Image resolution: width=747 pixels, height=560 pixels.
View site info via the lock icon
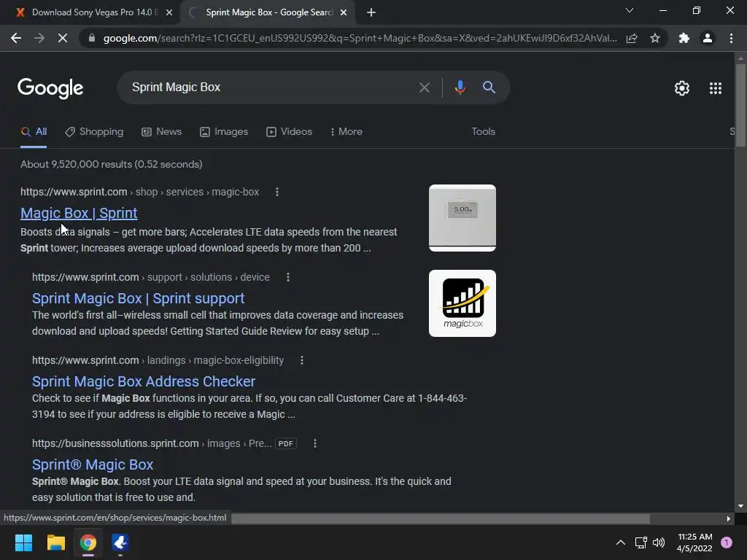(92, 38)
